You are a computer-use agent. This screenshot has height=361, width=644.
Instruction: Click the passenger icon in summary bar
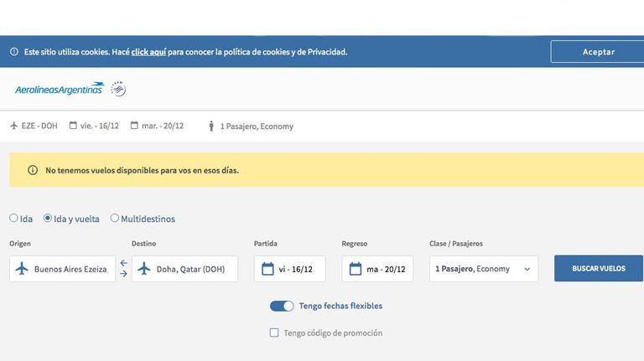tap(211, 126)
